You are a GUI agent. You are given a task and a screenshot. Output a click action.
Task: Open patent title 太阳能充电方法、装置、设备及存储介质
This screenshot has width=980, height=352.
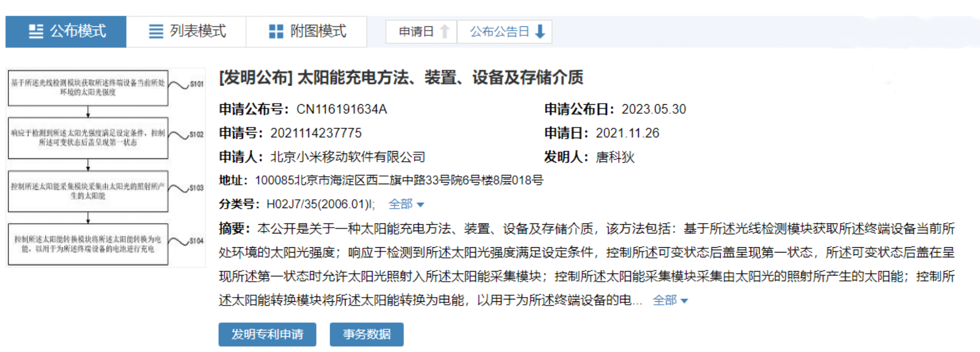pos(401,77)
